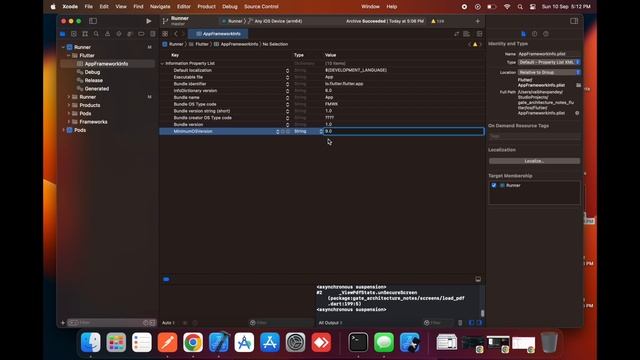Screen dimensions: 640x360
Task: Click the plus button at navigator bottom
Action: coord(62,323)
